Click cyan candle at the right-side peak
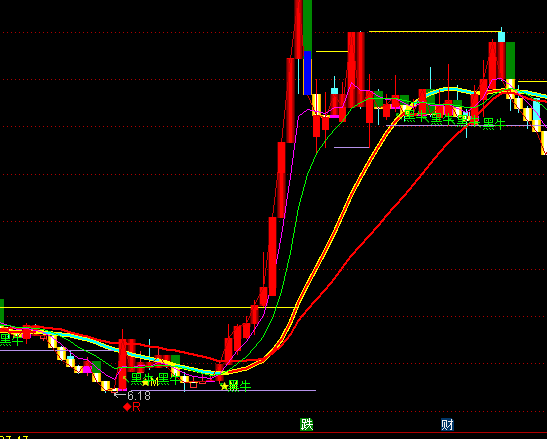547x439 pixels. (501, 37)
